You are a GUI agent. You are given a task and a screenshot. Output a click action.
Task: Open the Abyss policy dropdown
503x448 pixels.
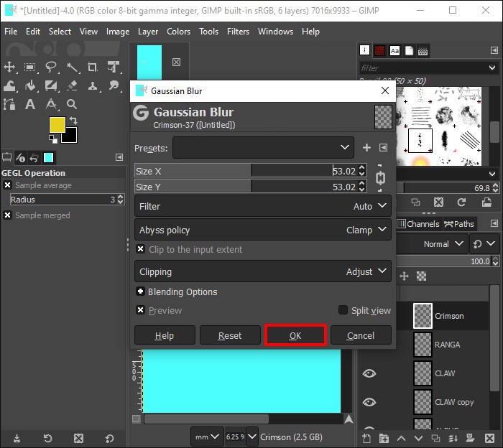pos(263,230)
